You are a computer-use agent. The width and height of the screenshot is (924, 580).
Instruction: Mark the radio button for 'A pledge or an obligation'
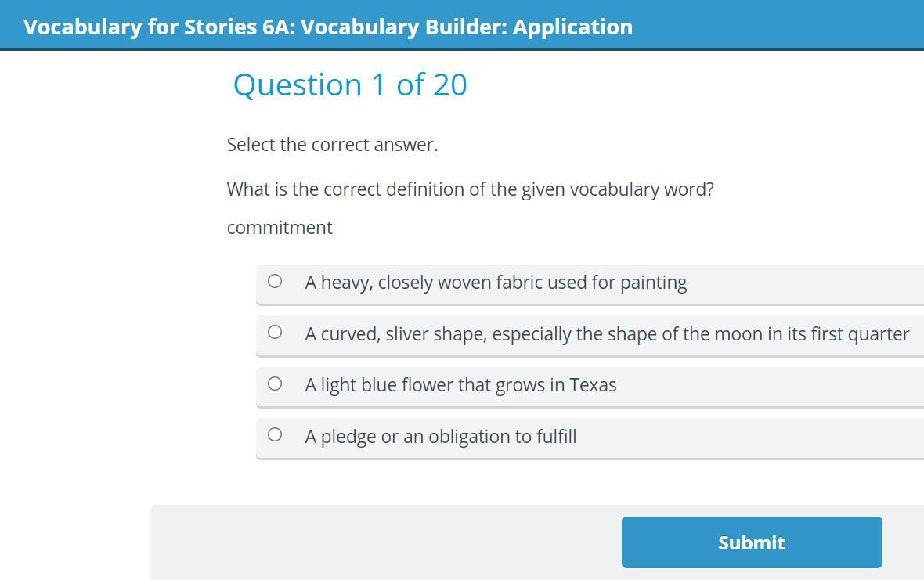pos(275,434)
